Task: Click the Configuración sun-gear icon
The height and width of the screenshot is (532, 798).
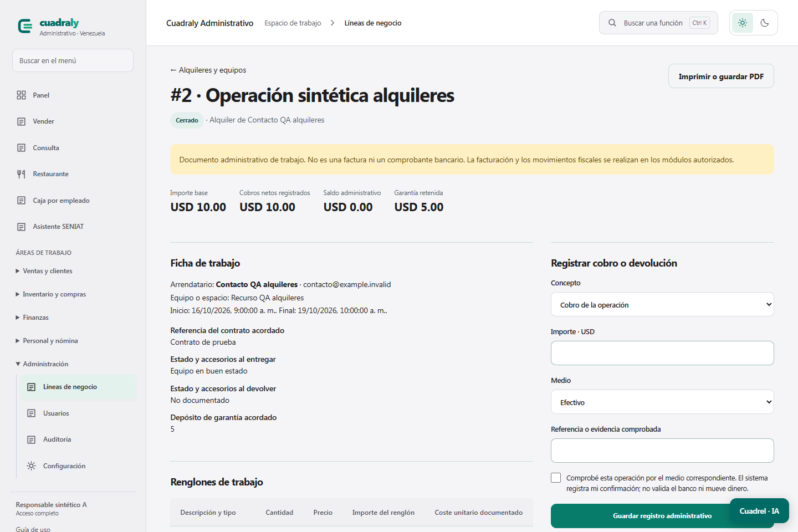Action: coord(32,466)
